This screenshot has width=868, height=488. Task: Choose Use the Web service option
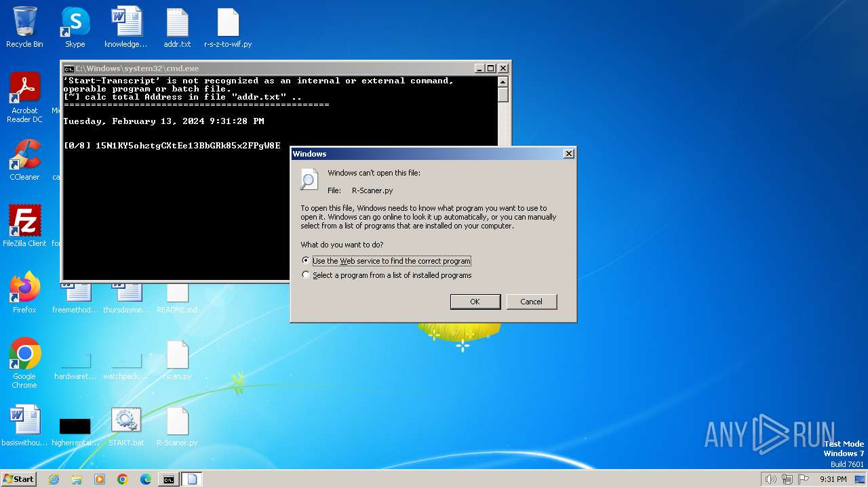387,261
